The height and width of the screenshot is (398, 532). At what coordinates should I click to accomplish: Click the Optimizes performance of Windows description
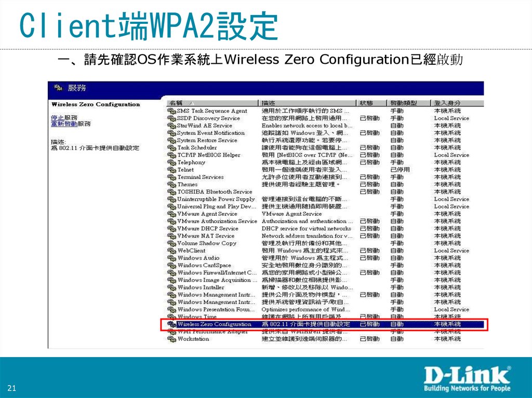click(x=305, y=309)
